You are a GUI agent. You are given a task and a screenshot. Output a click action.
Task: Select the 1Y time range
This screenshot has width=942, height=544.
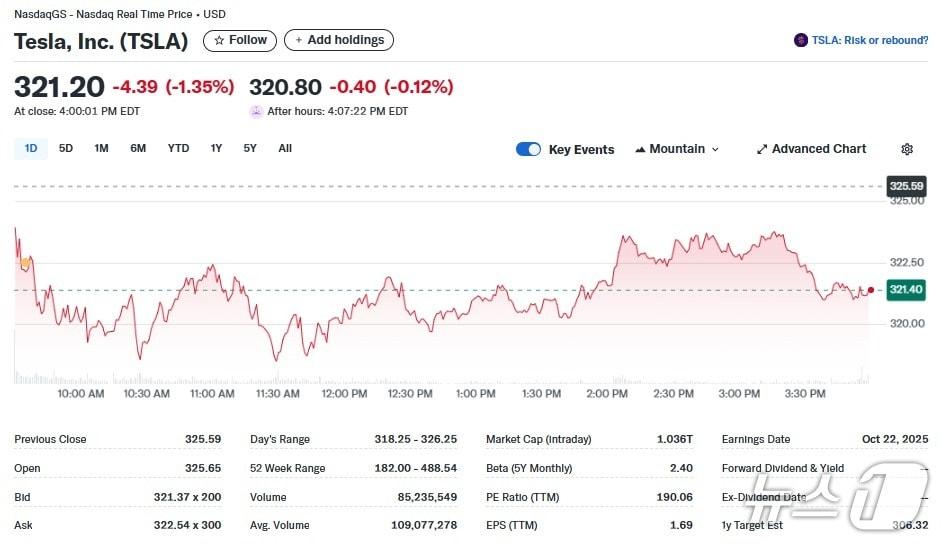coord(216,148)
